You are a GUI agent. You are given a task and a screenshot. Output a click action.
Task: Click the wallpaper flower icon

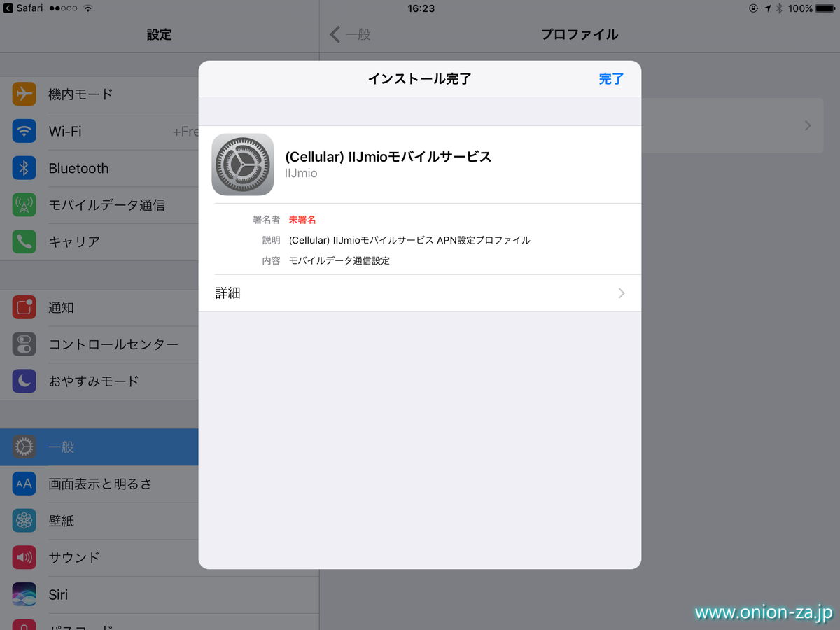[x=24, y=521]
